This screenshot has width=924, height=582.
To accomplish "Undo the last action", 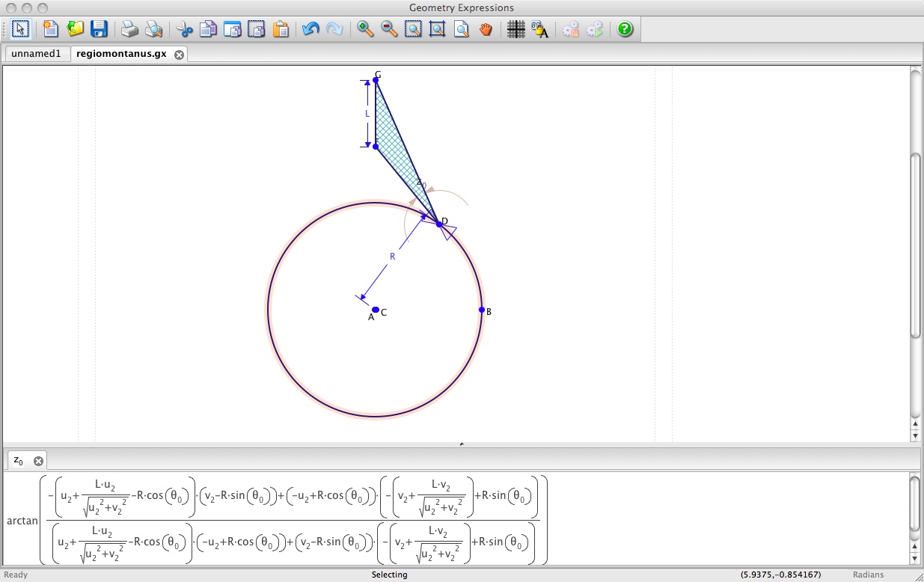I will 310,29.
